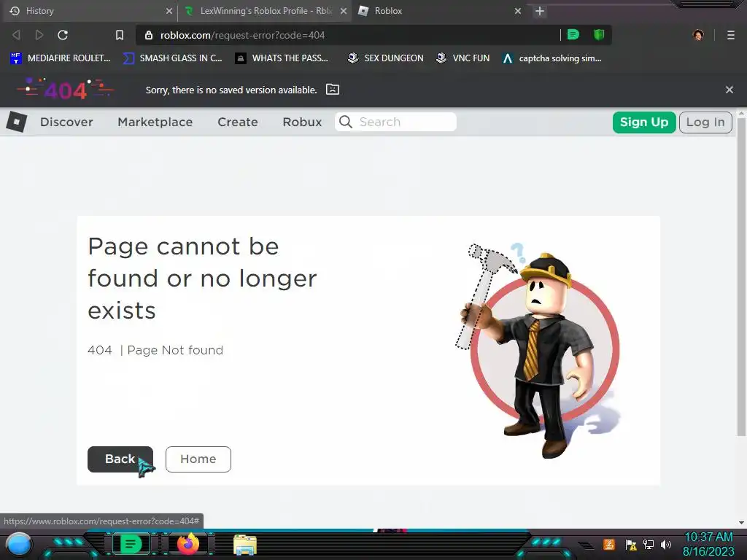Viewport: 747px width, 560px height.
Task: Click the Action Center flag tray icon
Action: [x=631, y=545]
